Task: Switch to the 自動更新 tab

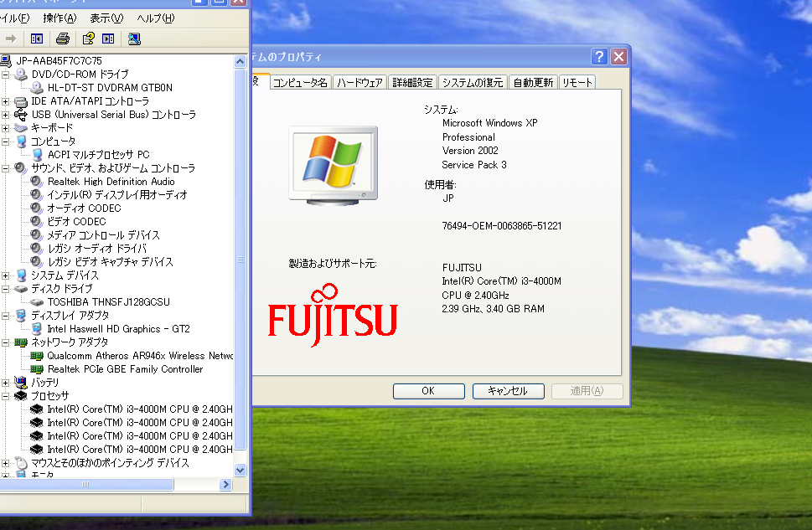Action: tap(534, 83)
